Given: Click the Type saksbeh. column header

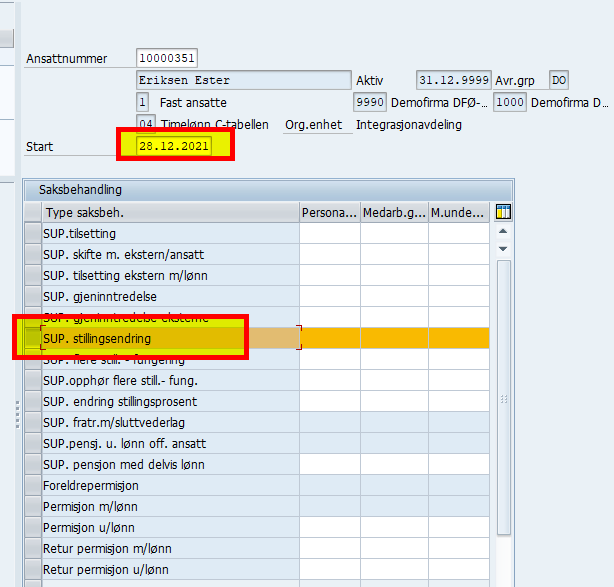Looking at the screenshot, I should (x=171, y=213).
